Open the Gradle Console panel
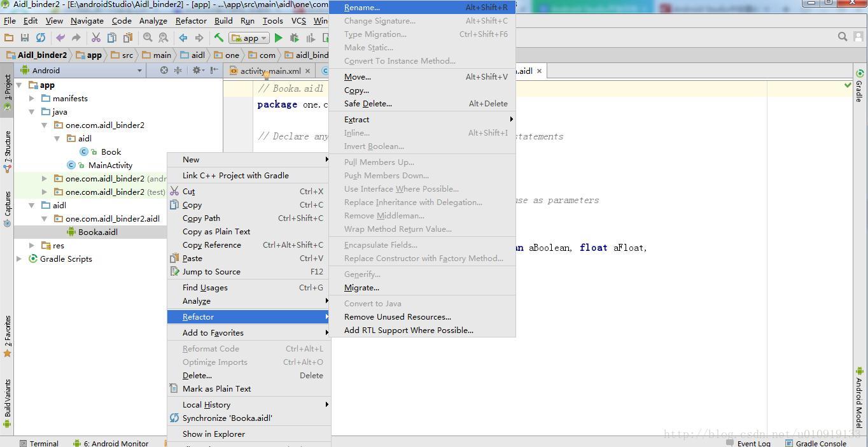The height and width of the screenshot is (447, 868). 816,443
